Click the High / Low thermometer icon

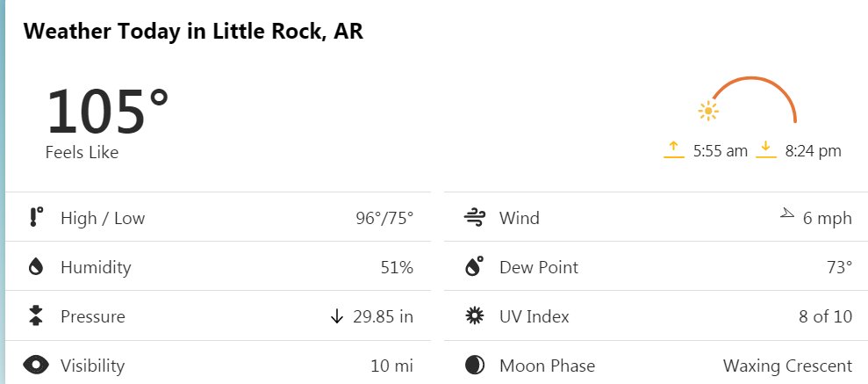pos(35,217)
